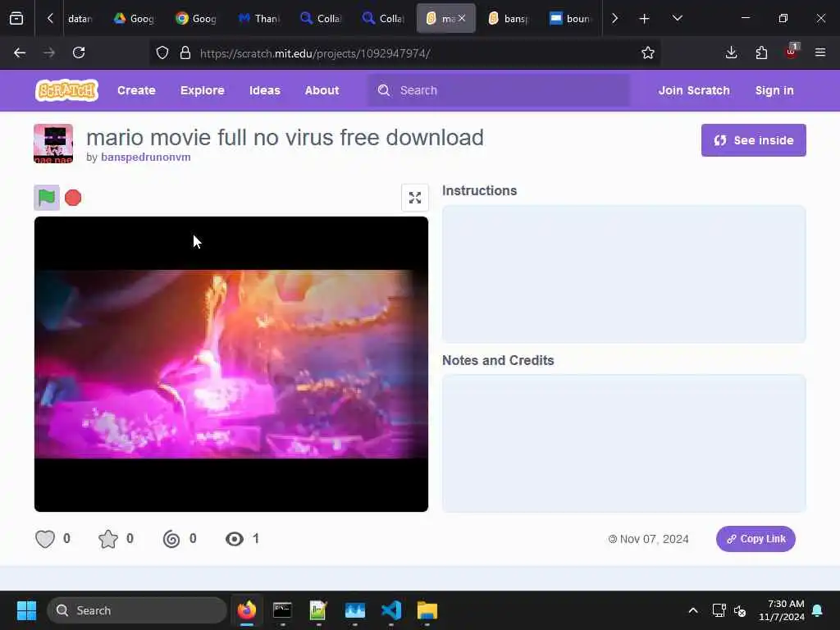Click the remix spiral icon
This screenshot has height=630, width=840.
pos(171,538)
